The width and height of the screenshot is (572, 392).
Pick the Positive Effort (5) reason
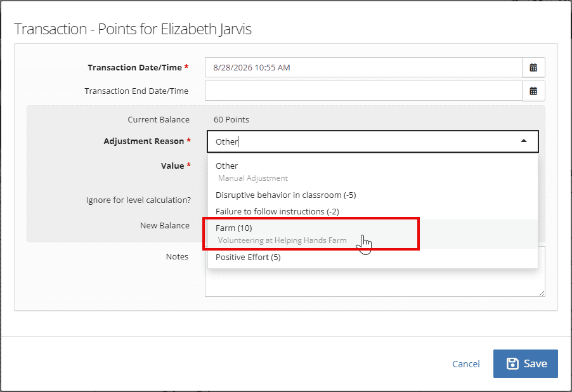pos(372,257)
